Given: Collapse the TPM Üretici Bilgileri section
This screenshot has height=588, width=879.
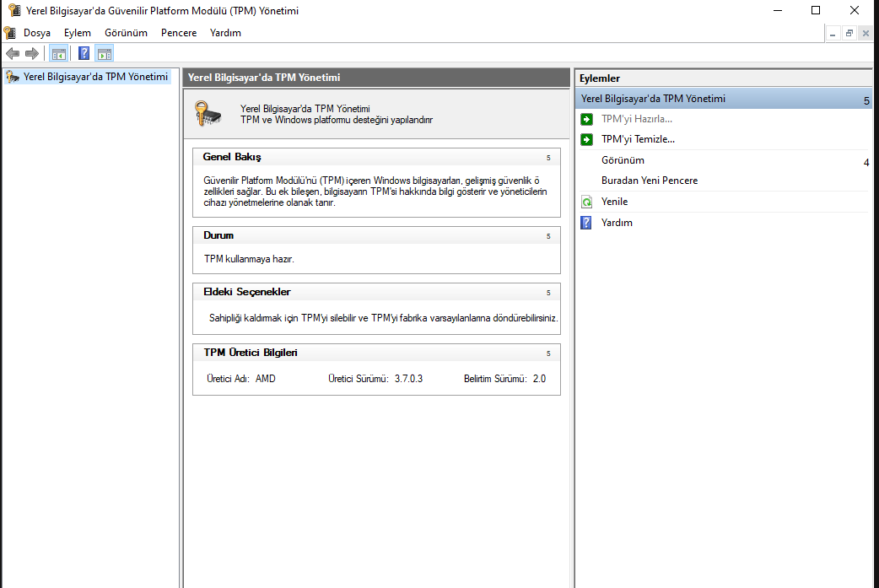Looking at the screenshot, I should click(548, 353).
